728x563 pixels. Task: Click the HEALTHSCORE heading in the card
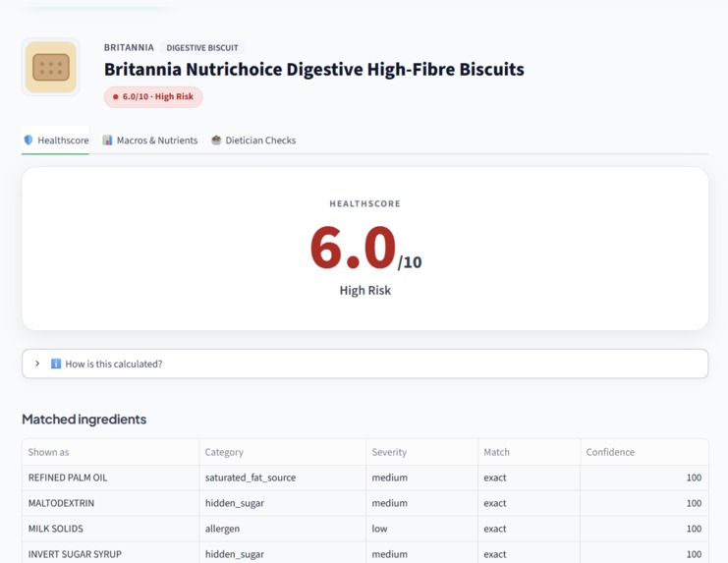click(364, 203)
